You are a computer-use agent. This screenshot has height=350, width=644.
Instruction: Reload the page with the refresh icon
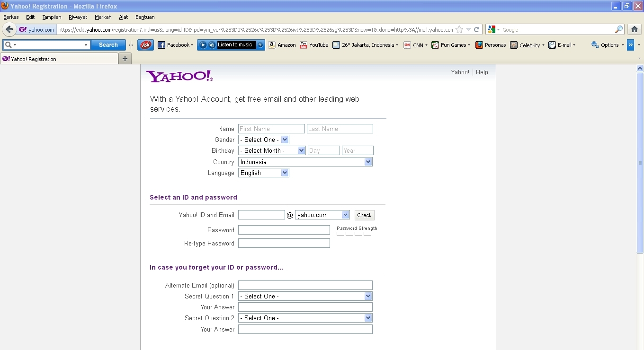tap(477, 30)
